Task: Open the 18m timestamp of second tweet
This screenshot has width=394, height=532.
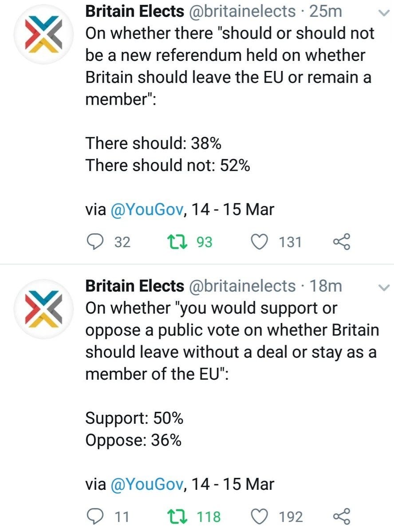Action: [x=326, y=286]
